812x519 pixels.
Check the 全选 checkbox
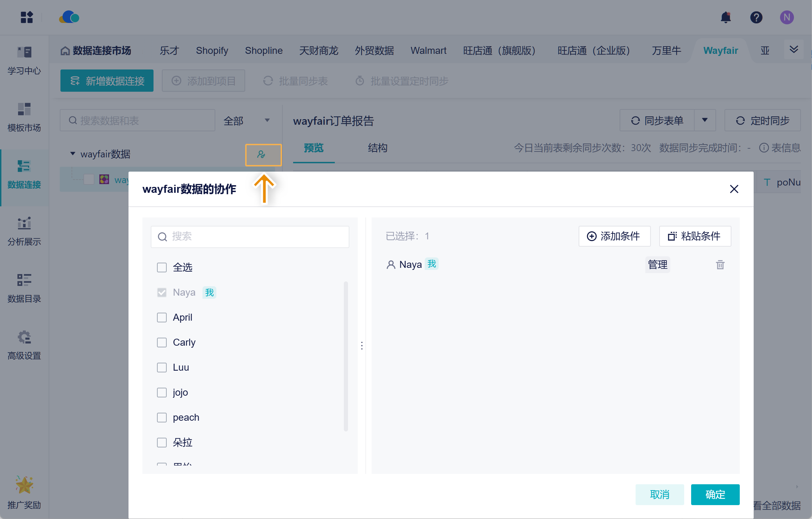point(162,267)
